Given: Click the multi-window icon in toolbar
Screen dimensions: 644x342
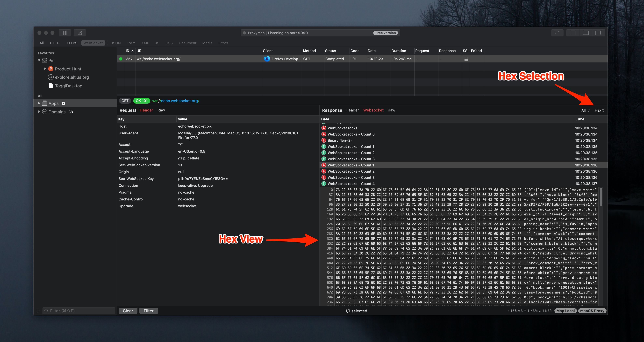Looking at the screenshot, I should tap(557, 33).
